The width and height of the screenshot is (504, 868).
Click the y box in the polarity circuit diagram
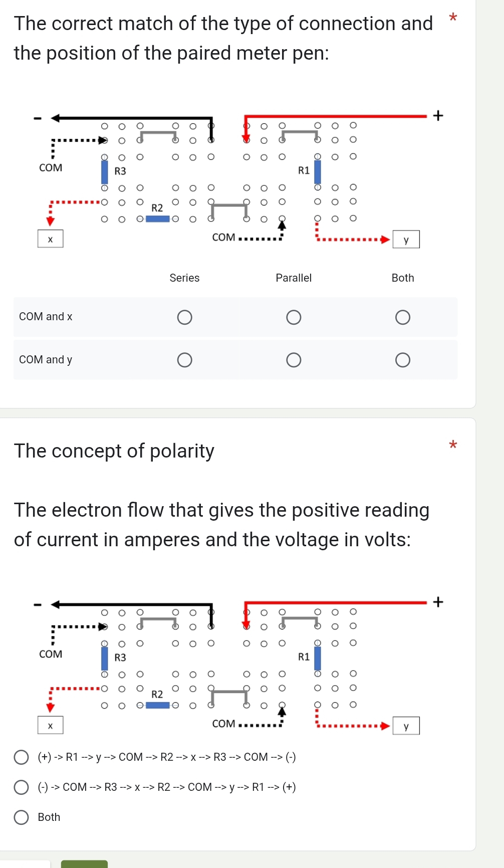(x=406, y=726)
